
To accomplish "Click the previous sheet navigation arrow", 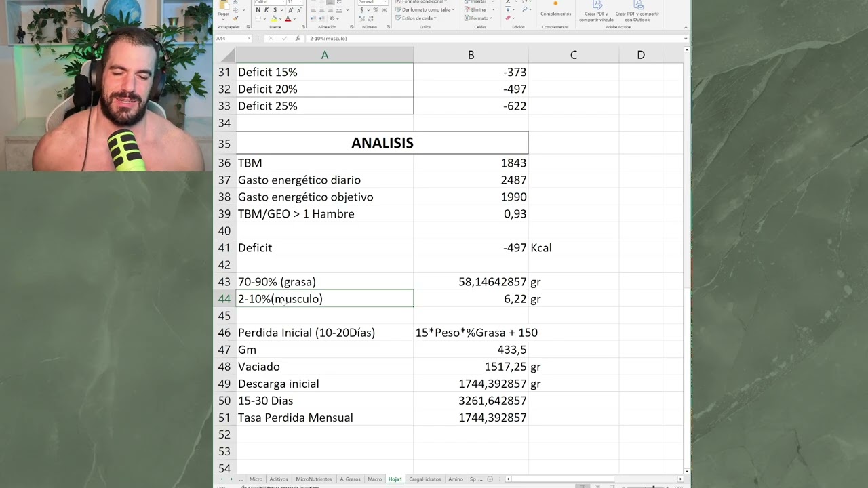I will click(x=222, y=479).
